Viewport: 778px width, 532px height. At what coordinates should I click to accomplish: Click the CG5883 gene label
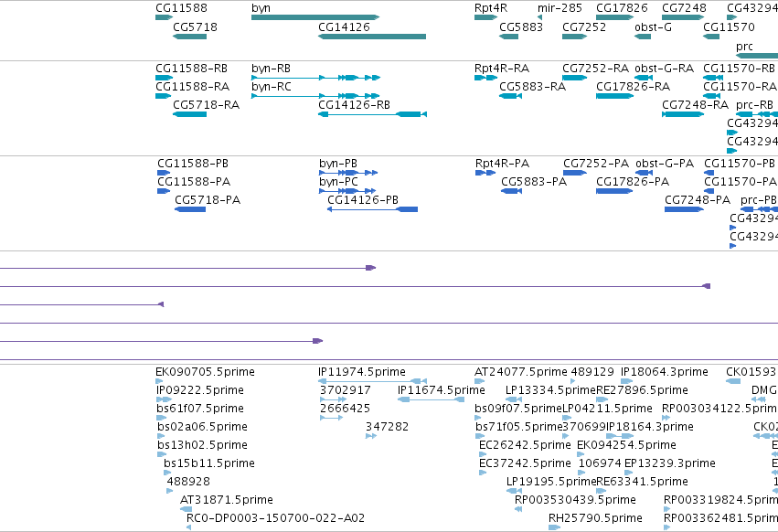click(521, 27)
